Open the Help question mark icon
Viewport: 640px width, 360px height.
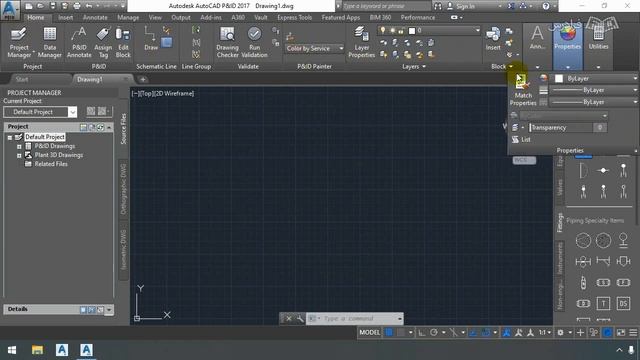coord(546,6)
